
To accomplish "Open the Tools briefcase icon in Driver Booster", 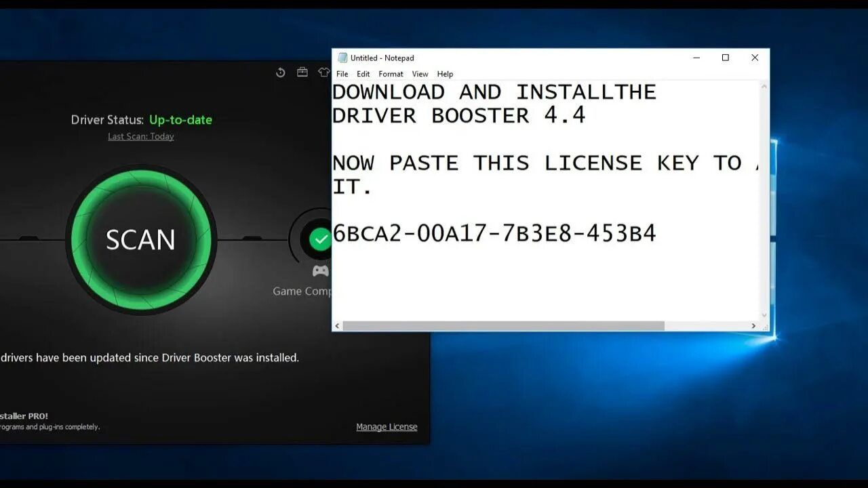I will (x=302, y=73).
